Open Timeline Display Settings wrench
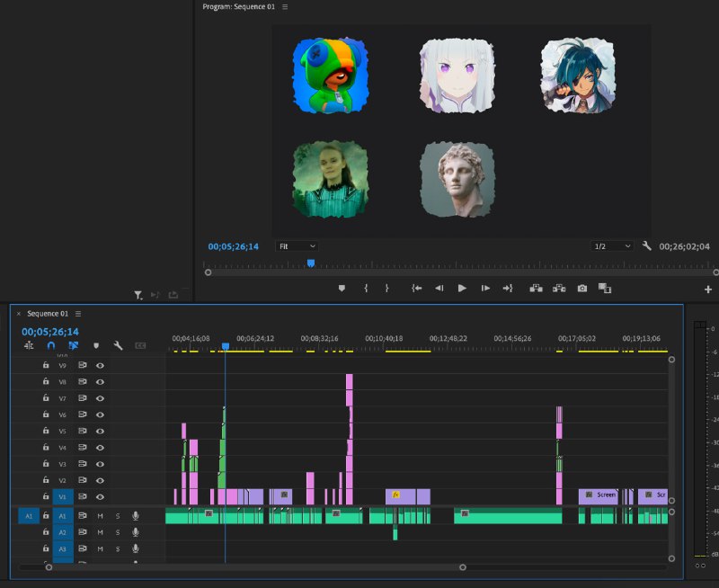719x588 pixels. (x=118, y=345)
